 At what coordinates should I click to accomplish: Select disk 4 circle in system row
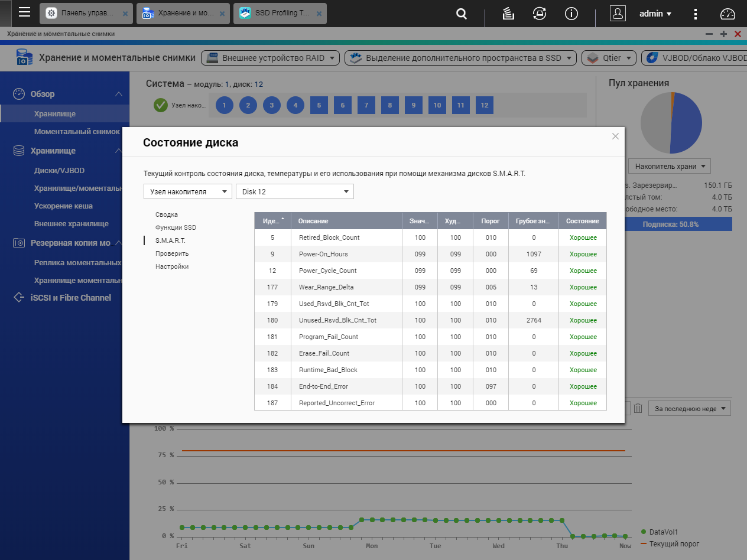295,105
